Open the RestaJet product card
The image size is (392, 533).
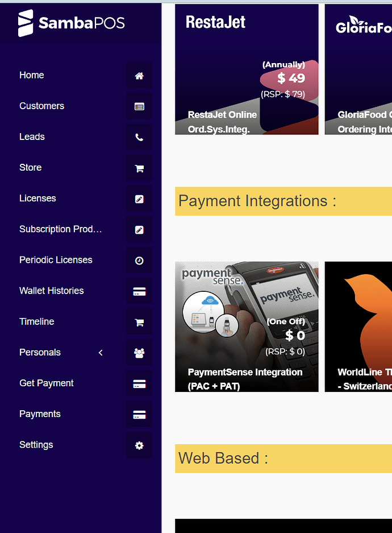coord(247,69)
